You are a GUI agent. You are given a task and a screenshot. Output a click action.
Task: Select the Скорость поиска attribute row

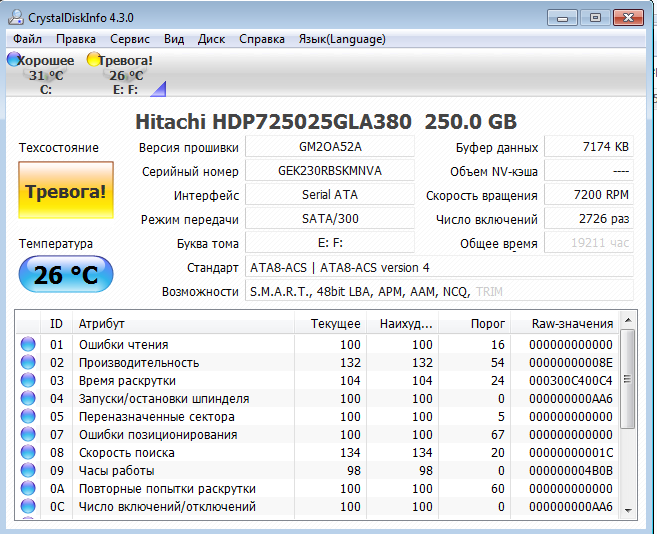coord(317,453)
